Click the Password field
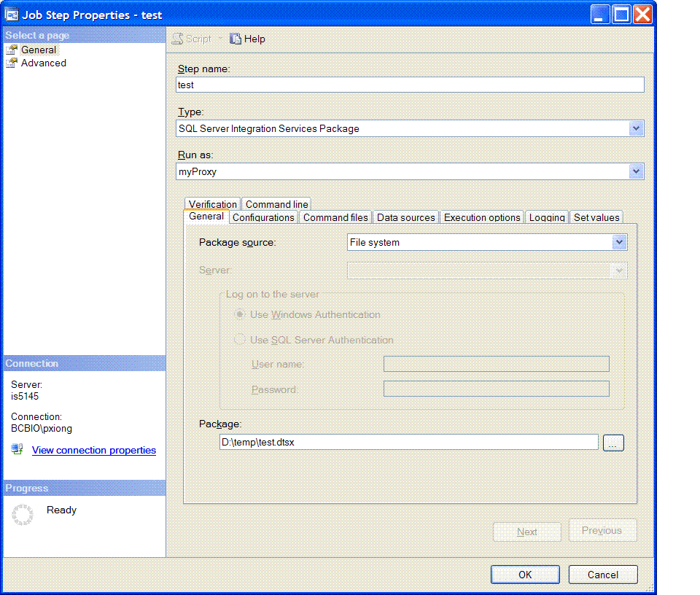Viewport: 700px width, 595px height. pos(497,389)
